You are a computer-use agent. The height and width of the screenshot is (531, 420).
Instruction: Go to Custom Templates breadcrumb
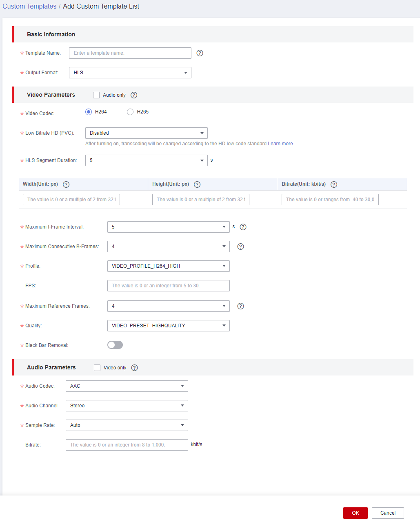pos(29,7)
